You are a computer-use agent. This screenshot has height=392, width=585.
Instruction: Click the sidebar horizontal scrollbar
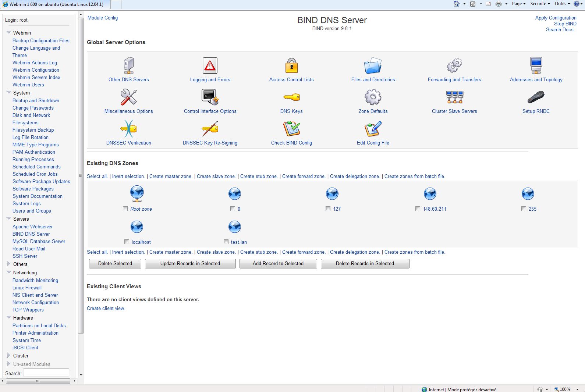point(38,381)
